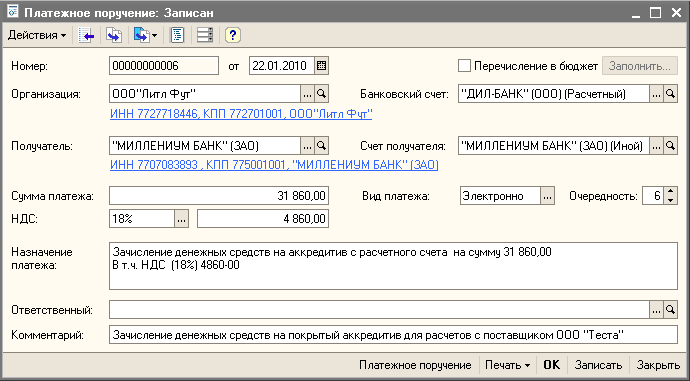The image size is (690, 381).
Task: Click the magnifier icon for Получатель
Action: (322, 146)
